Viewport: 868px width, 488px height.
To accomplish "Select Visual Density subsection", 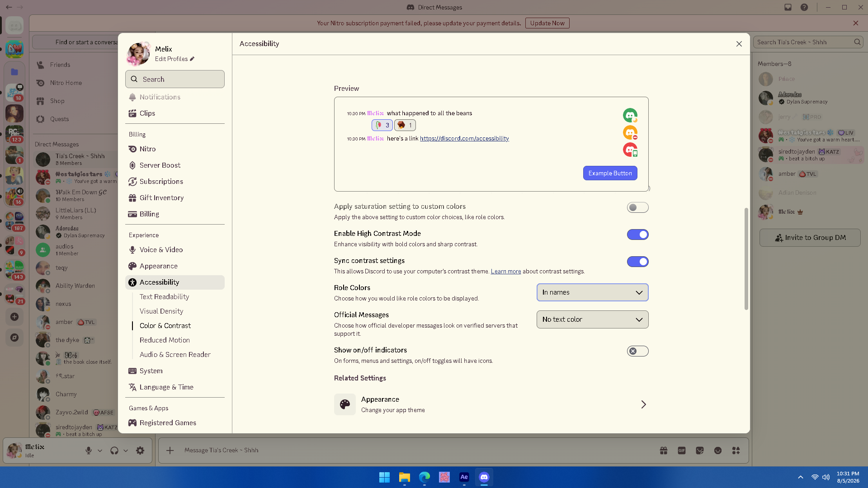I will [161, 311].
